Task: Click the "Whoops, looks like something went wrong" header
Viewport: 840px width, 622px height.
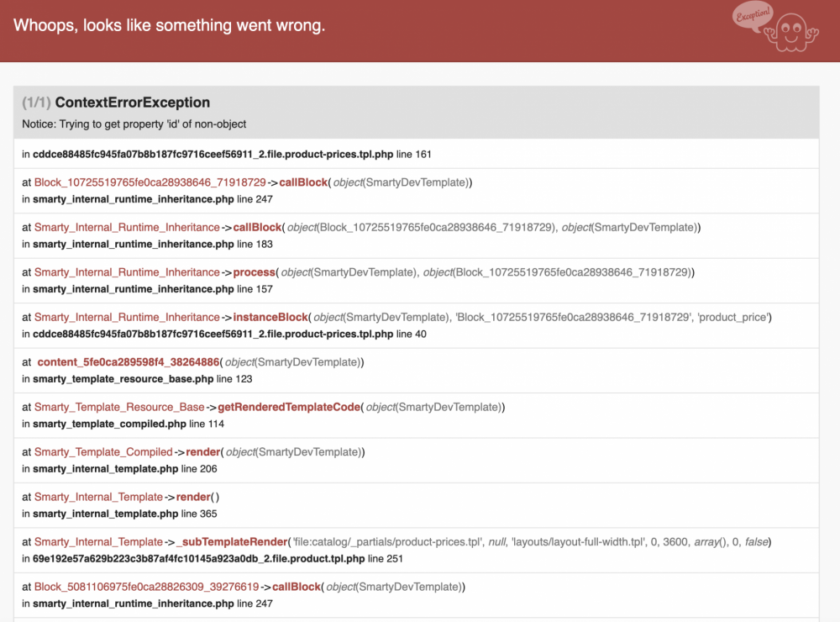Action: (x=169, y=25)
